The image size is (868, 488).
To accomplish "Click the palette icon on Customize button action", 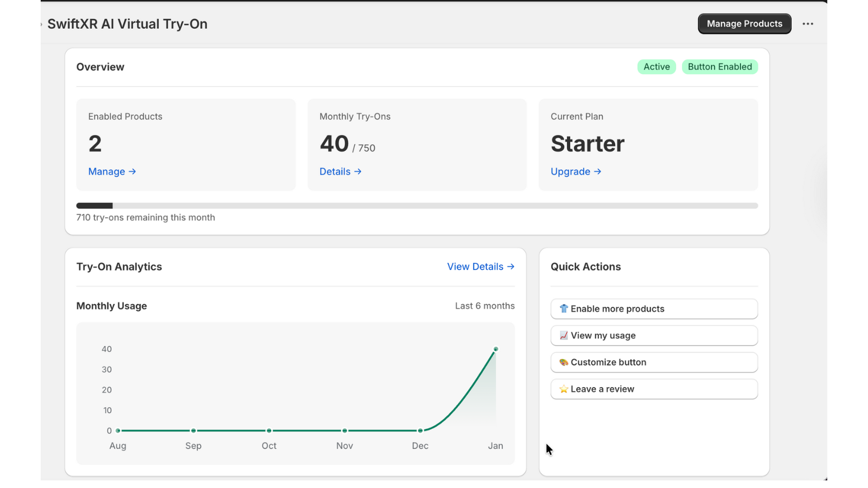I will (564, 362).
